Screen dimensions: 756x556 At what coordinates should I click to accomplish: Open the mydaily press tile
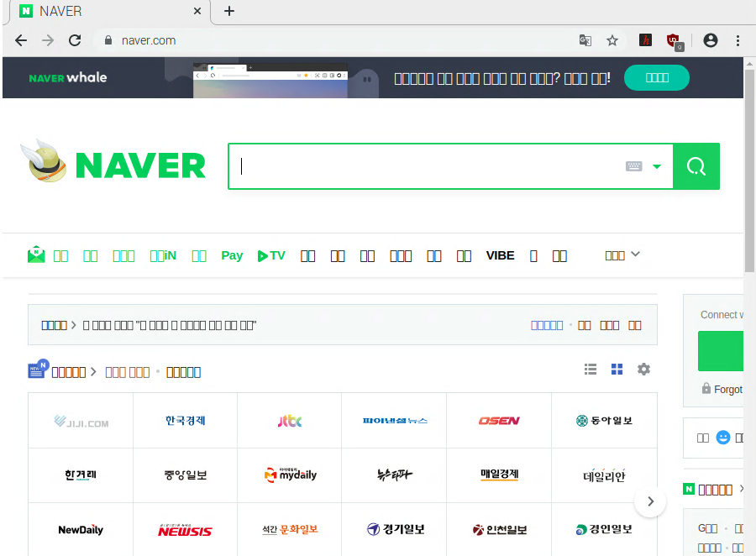click(290, 475)
